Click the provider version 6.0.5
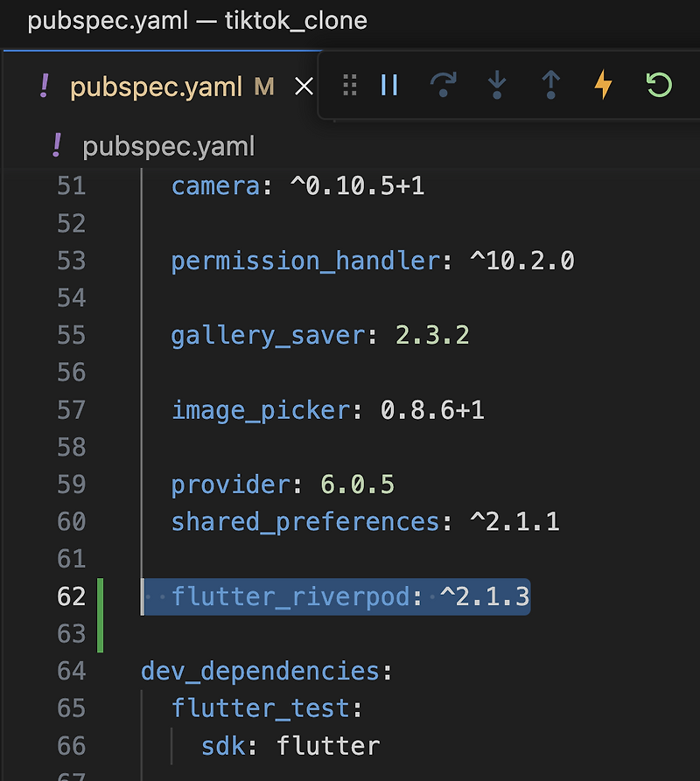 pos(358,485)
